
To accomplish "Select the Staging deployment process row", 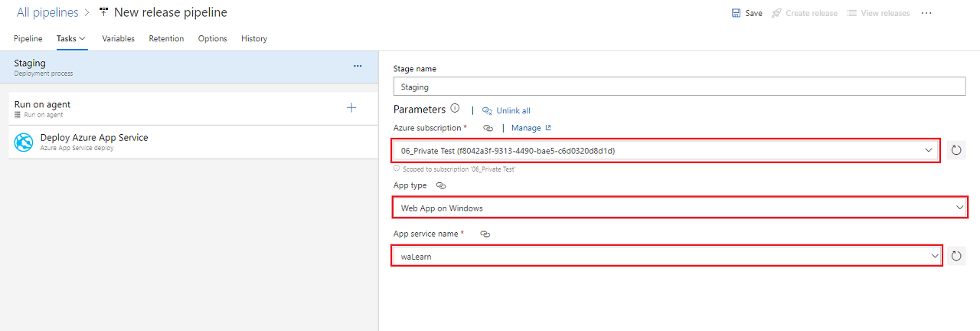I will 189,67.
